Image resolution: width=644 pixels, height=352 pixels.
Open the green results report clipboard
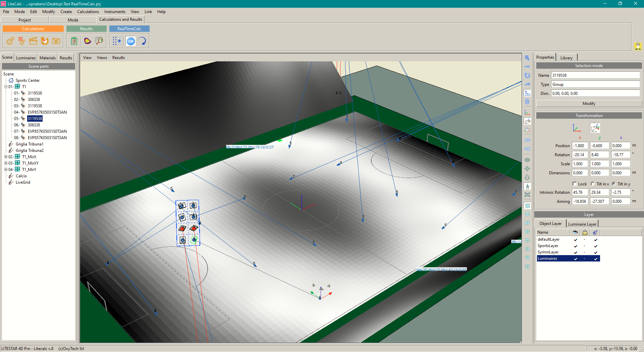74,41
